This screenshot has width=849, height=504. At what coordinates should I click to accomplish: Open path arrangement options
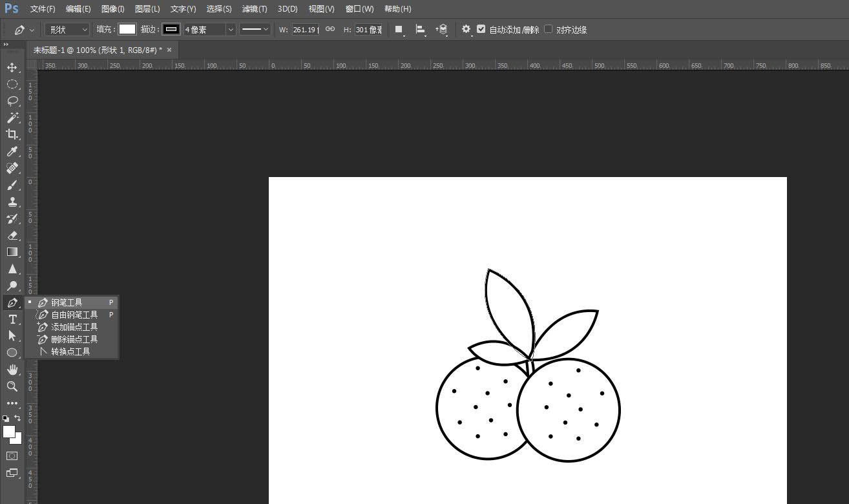point(442,30)
